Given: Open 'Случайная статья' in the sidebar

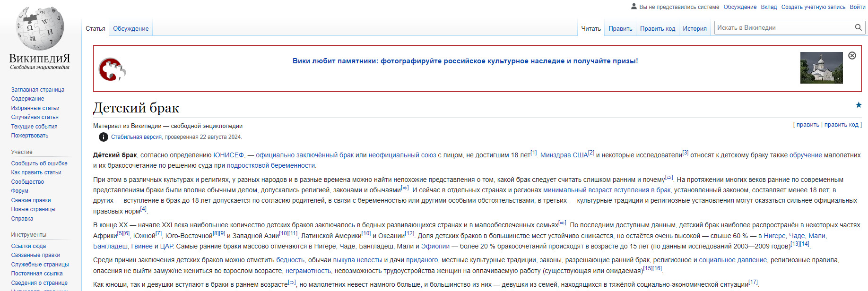Looking at the screenshot, I should pos(35,117).
